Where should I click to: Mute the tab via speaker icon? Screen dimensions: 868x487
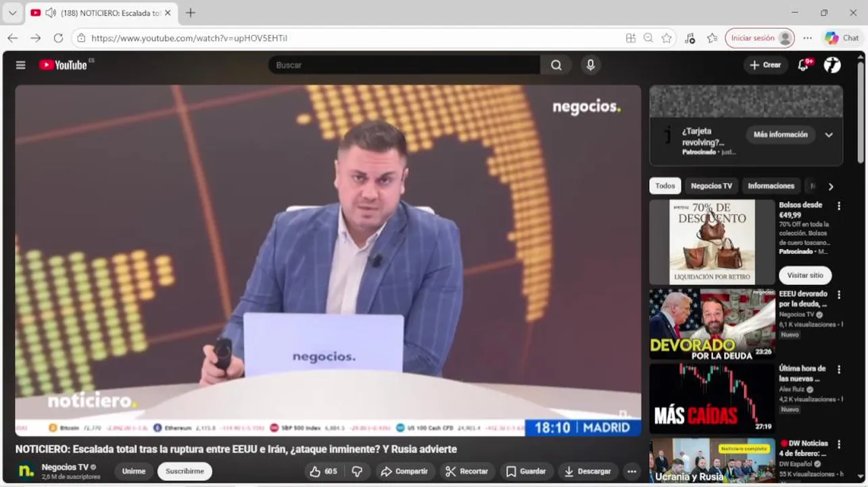(x=50, y=13)
